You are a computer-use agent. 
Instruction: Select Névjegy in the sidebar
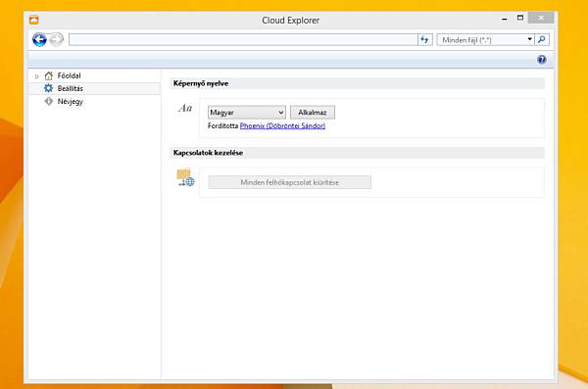(x=71, y=102)
